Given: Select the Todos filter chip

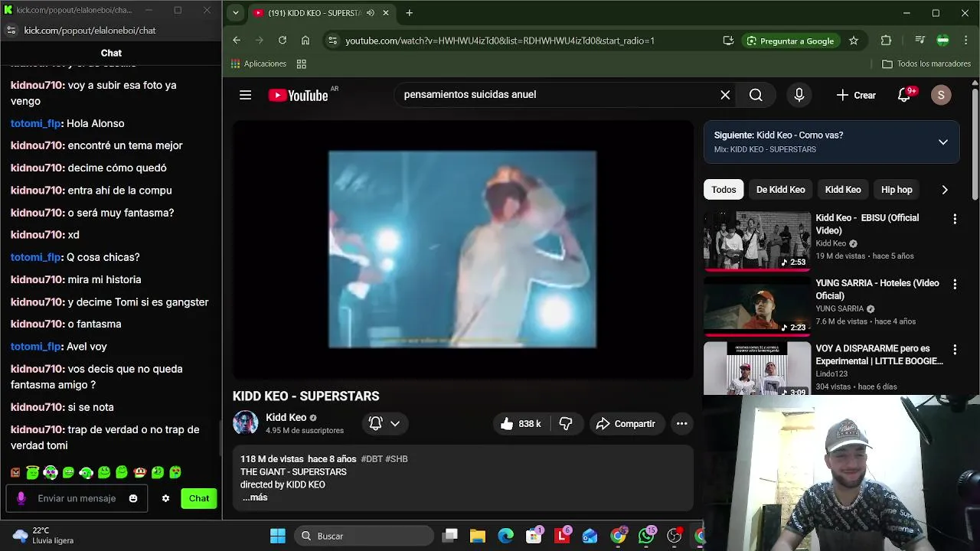Looking at the screenshot, I should 724,190.
